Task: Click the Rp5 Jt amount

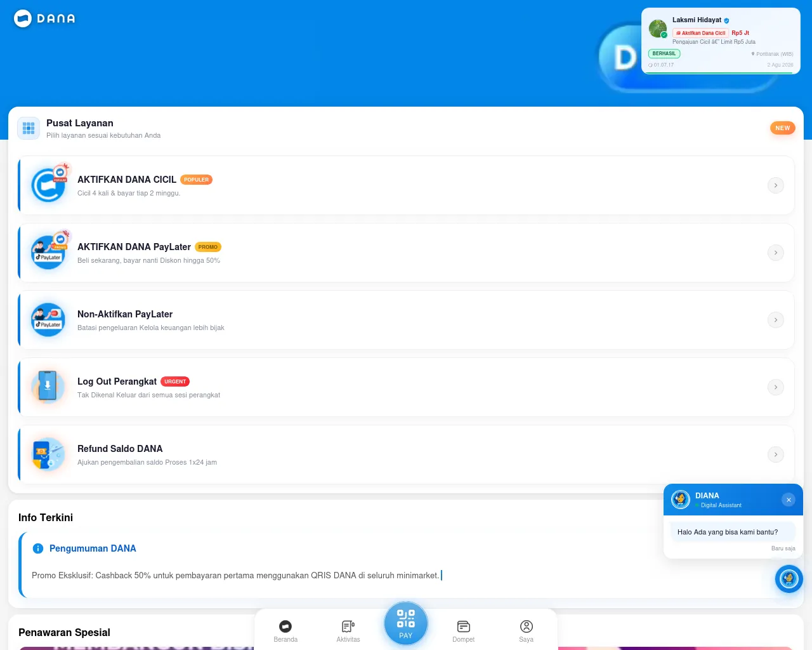Action: coord(740,33)
